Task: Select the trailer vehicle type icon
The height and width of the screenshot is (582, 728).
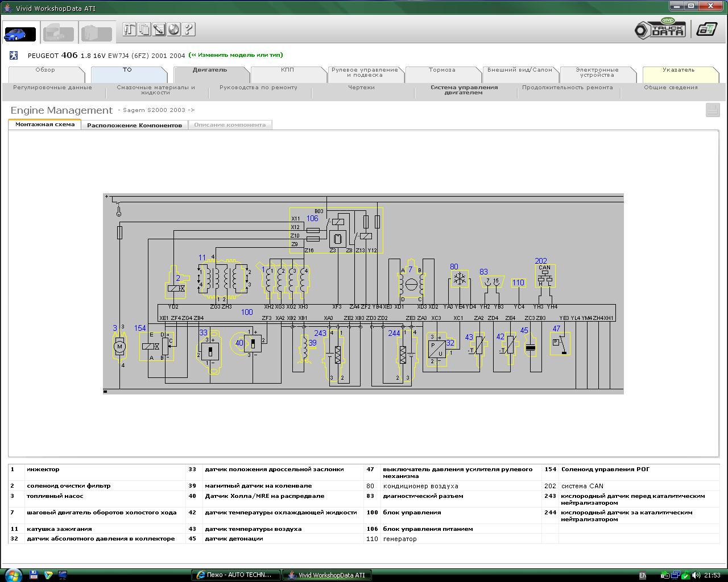Action: point(96,33)
